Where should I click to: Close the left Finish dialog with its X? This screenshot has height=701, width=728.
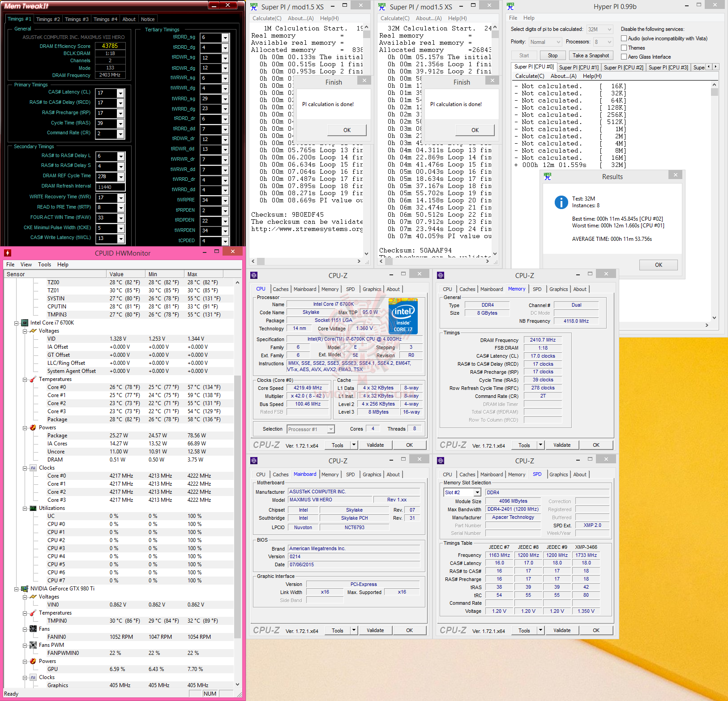(x=364, y=81)
